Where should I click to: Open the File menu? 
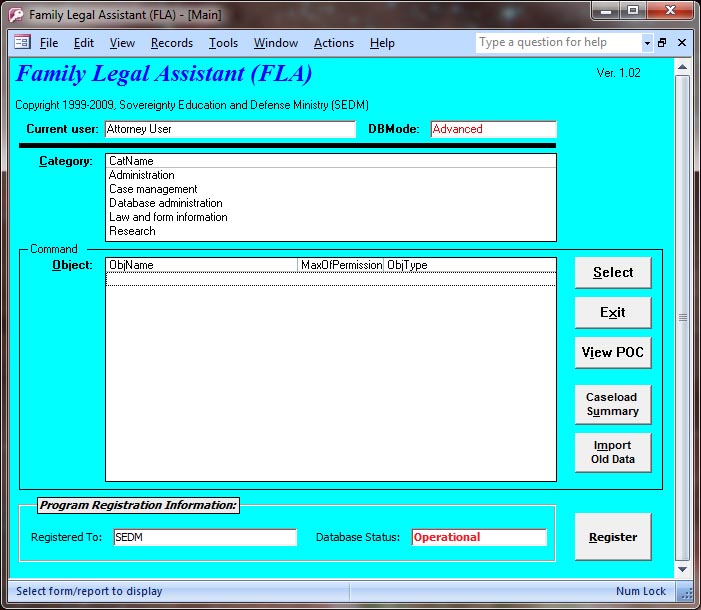tap(49, 43)
